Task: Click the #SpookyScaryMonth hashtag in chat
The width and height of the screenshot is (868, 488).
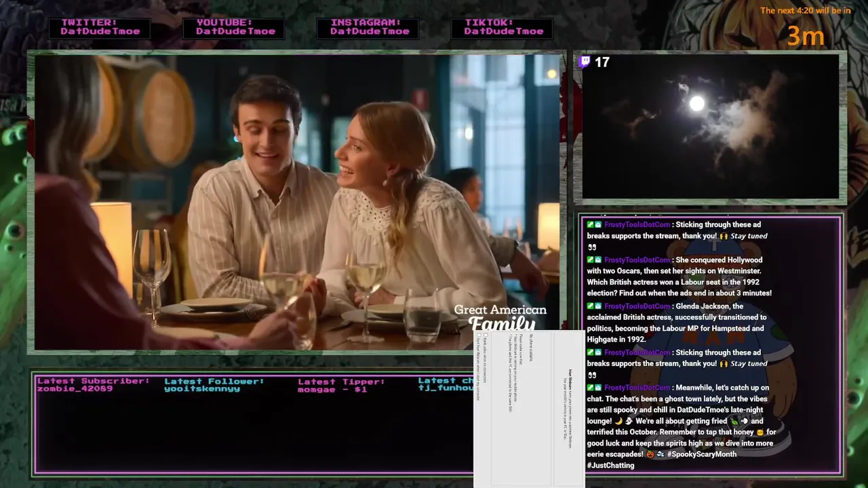Action: [701, 453]
